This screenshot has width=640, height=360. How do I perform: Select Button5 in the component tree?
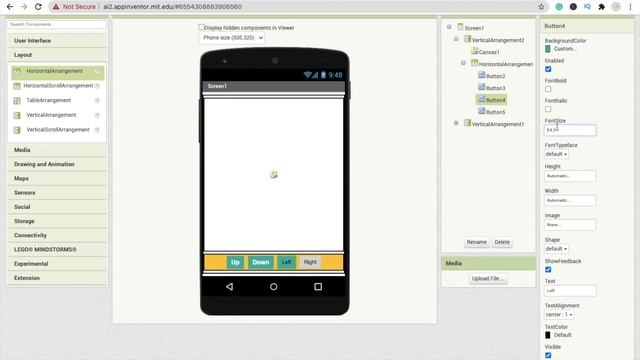[x=492, y=111]
